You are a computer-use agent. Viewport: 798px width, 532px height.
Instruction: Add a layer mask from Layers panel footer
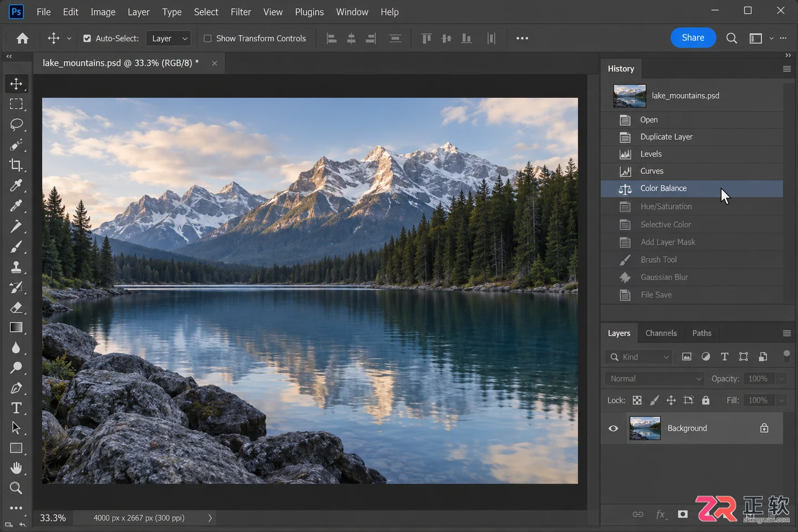pyautogui.click(x=683, y=514)
